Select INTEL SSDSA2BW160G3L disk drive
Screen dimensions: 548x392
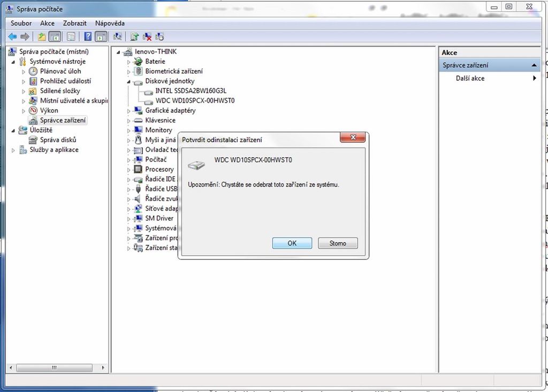pos(191,91)
